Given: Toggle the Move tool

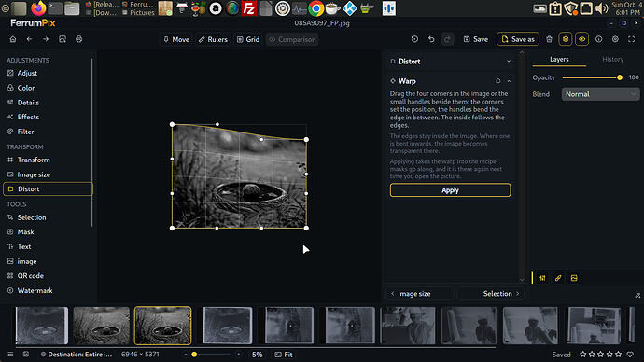Looking at the screenshot, I should pyautogui.click(x=176, y=39).
